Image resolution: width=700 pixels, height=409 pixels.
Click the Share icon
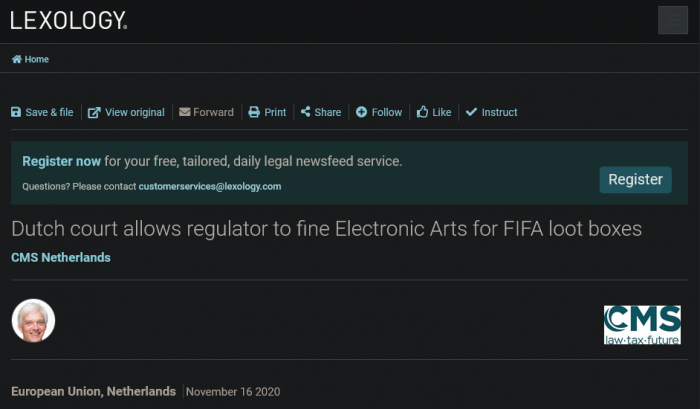[305, 112]
